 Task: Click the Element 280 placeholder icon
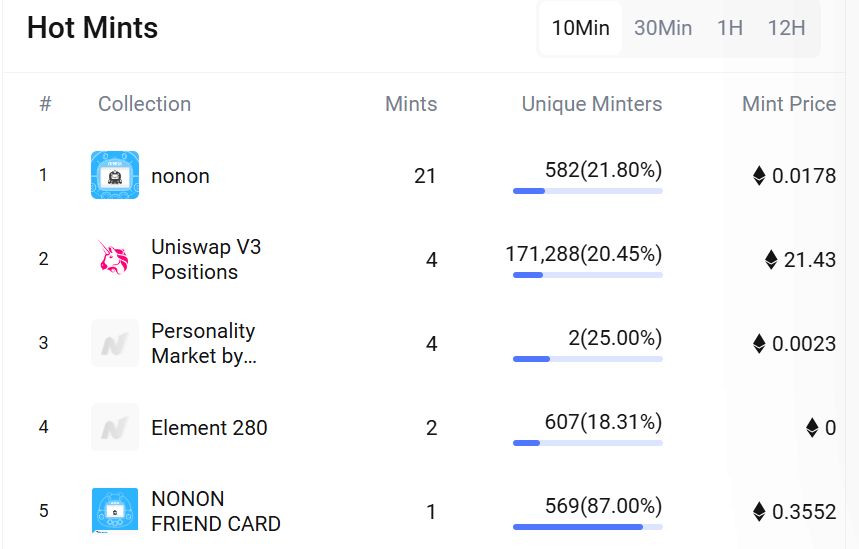pyautogui.click(x=115, y=427)
